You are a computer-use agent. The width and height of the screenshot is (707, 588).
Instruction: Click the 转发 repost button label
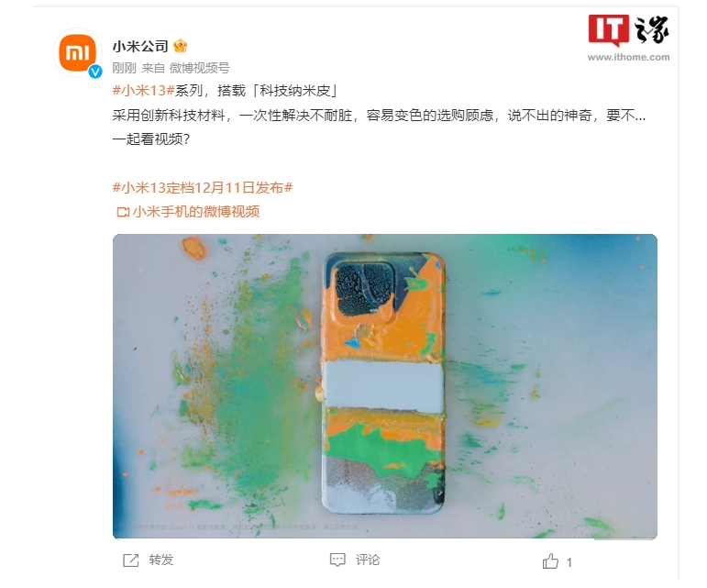(161, 560)
